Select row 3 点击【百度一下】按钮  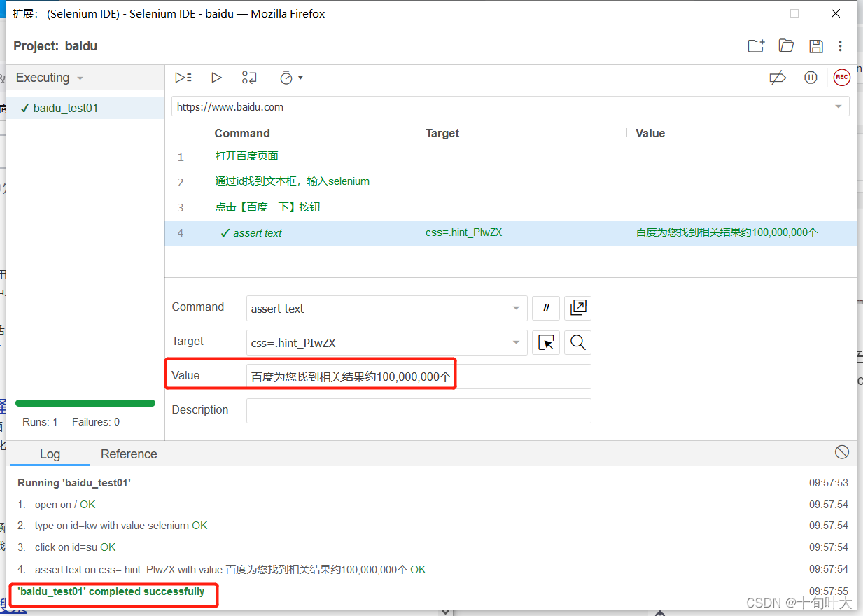[x=510, y=207]
